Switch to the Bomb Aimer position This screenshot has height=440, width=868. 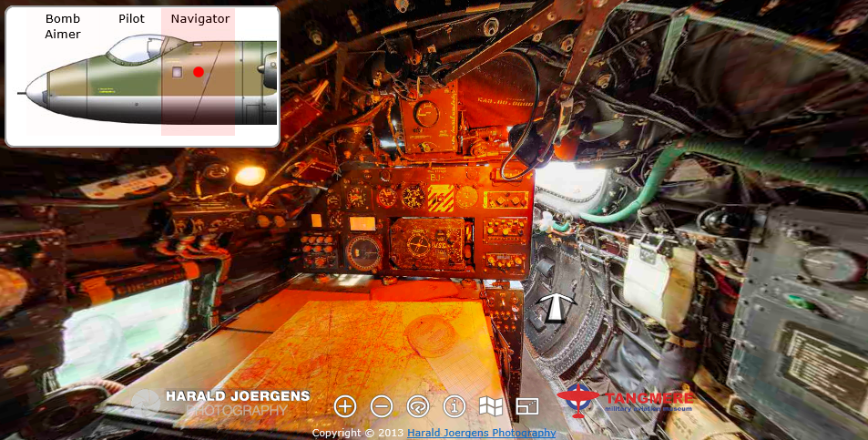[63, 26]
